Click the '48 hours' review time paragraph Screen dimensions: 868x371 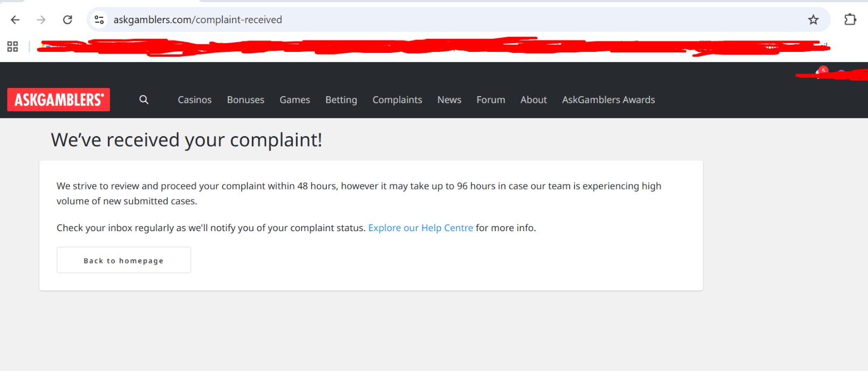pyautogui.click(x=359, y=193)
